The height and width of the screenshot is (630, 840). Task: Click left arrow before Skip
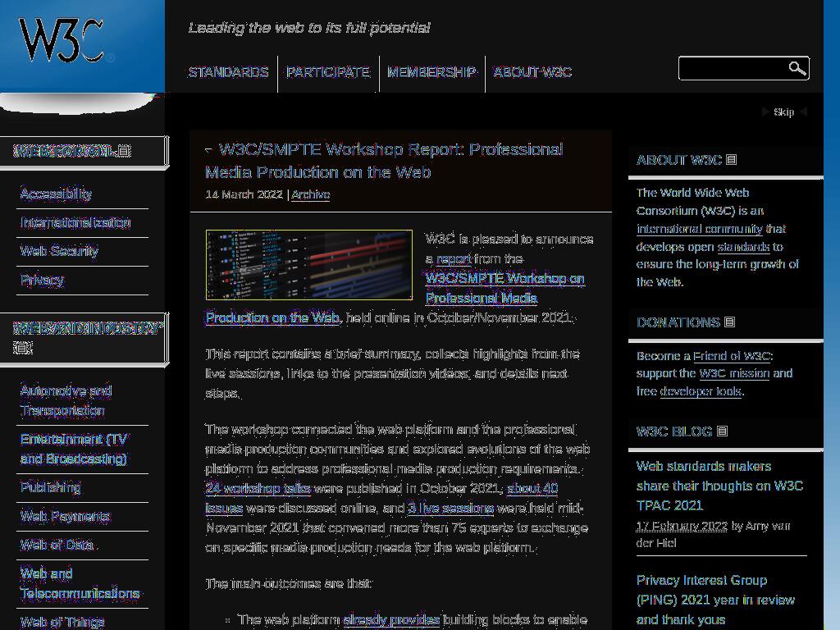pos(765,112)
